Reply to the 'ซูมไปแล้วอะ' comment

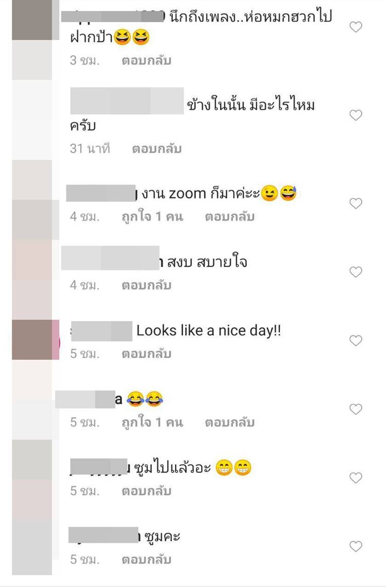pyautogui.click(x=146, y=491)
